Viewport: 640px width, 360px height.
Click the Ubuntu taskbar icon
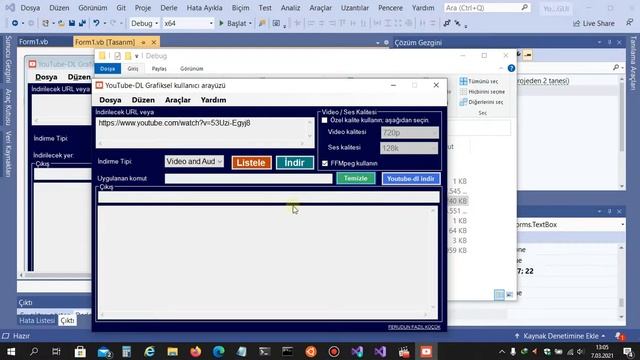pyautogui.click(x=311, y=351)
